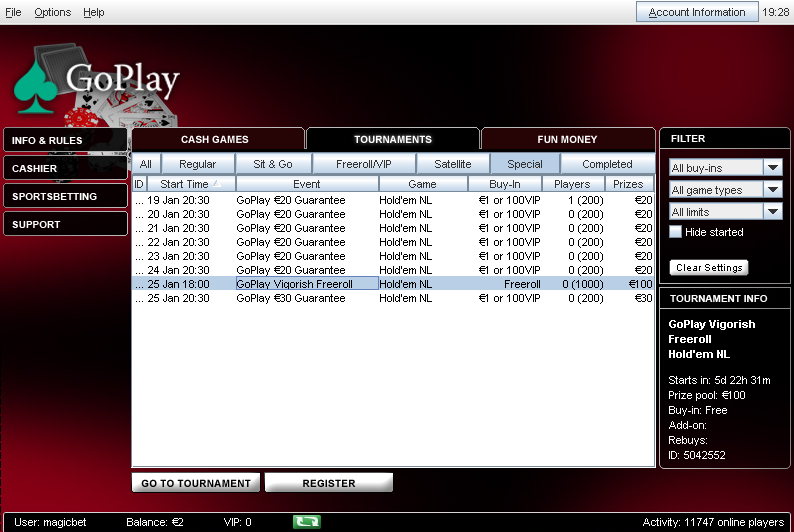This screenshot has height=532, width=794.
Task: Select the 23 Jan 20:30 tournament row
Action: (x=393, y=256)
